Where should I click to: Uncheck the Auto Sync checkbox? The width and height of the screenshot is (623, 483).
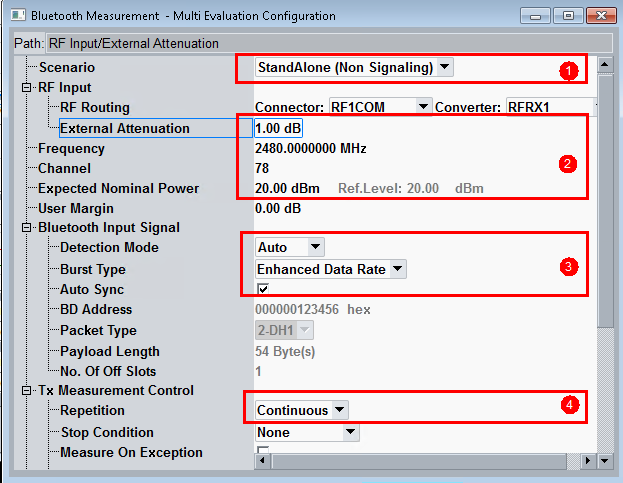(x=263, y=289)
